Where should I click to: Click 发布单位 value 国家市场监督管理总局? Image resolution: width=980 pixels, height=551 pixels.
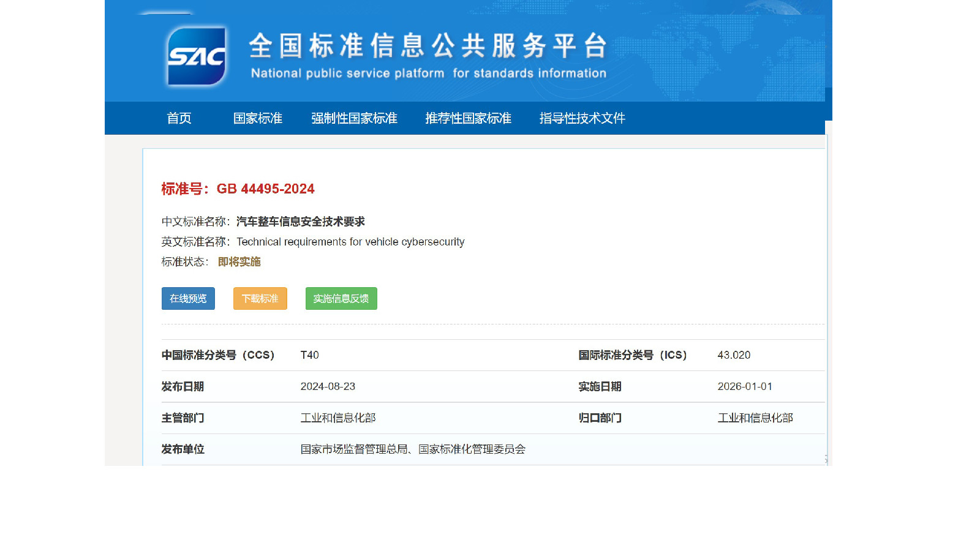tap(354, 449)
